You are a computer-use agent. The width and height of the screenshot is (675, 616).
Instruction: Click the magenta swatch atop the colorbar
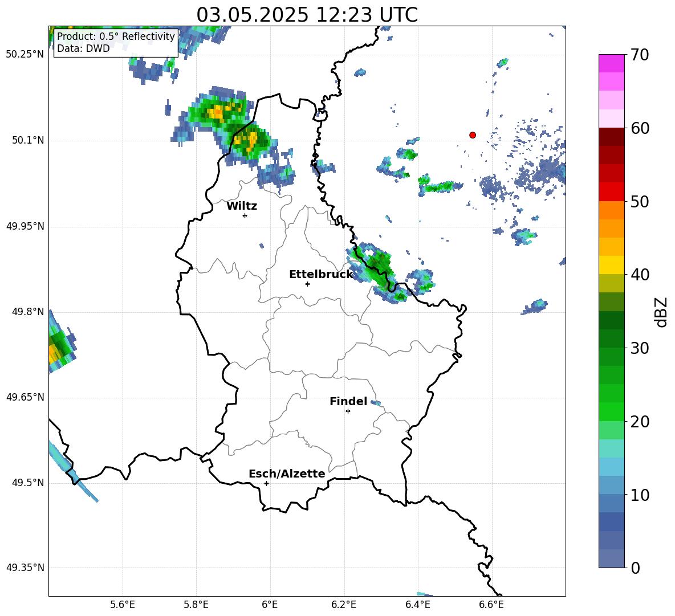tap(611, 63)
